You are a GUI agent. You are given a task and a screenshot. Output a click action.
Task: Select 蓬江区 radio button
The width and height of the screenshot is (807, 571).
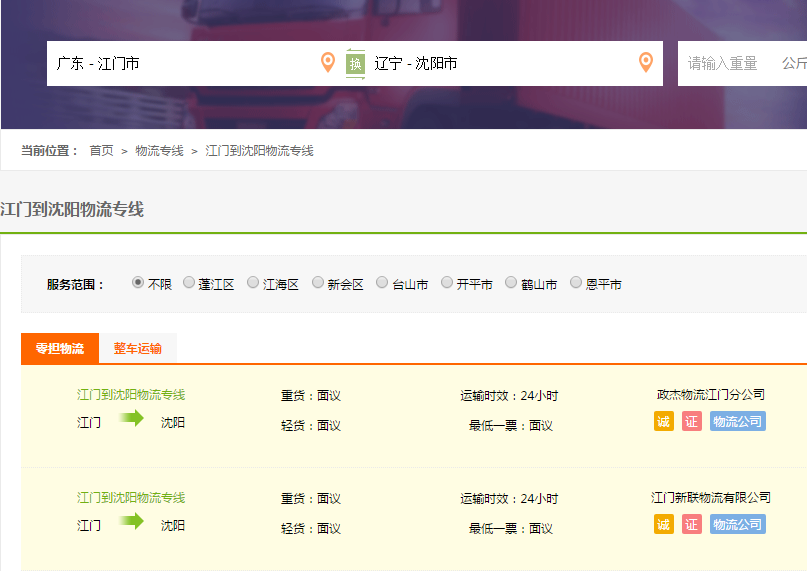point(189,282)
